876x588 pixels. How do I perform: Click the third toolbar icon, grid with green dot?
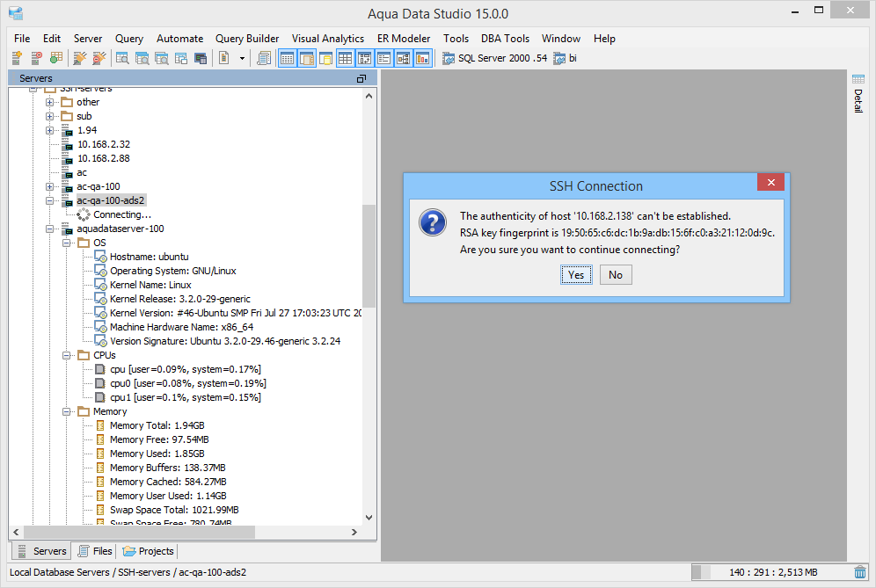[56, 58]
